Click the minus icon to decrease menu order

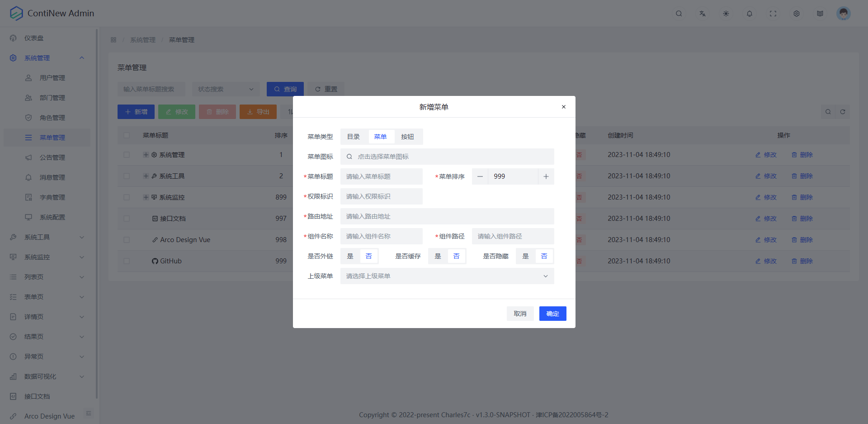(480, 176)
